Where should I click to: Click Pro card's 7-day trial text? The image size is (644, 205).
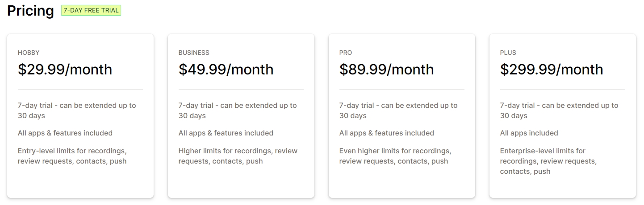click(398, 111)
